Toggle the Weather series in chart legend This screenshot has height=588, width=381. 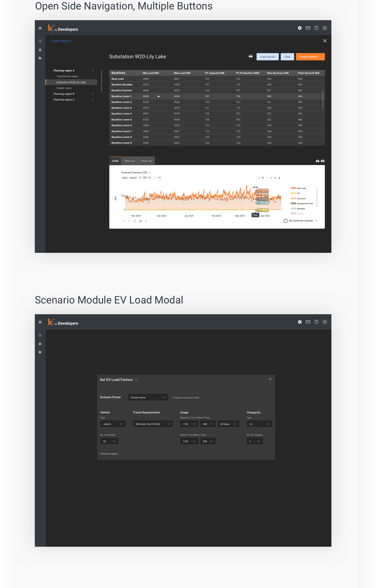pyautogui.click(x=301, y=209)
